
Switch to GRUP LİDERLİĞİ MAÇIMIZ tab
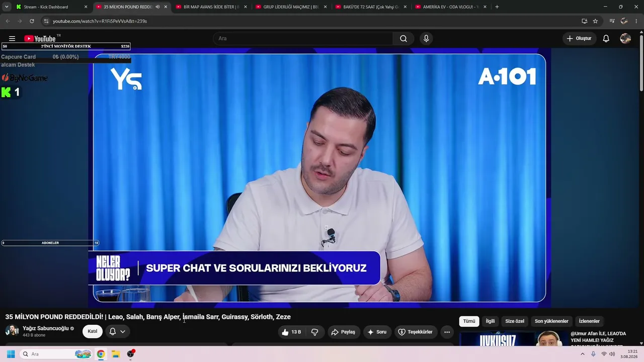tap(291, 7)
